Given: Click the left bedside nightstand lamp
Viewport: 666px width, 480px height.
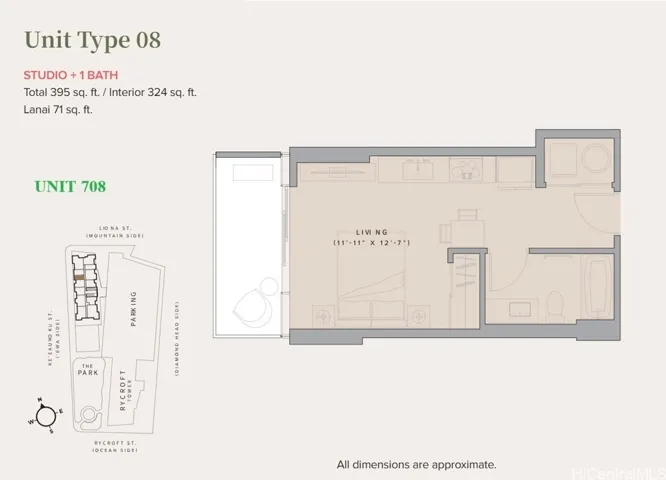Looking at the screenshot, I should click(x=324, y=316).
